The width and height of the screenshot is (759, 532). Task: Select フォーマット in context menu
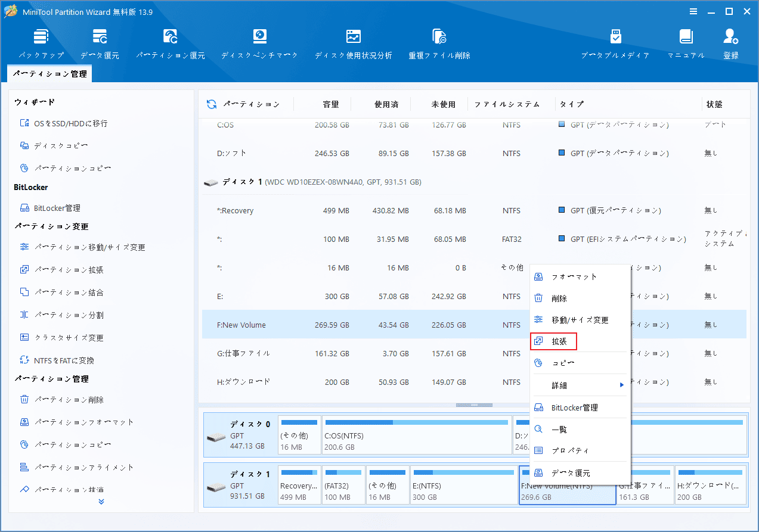pyautogui.click(x=580, y=277)
